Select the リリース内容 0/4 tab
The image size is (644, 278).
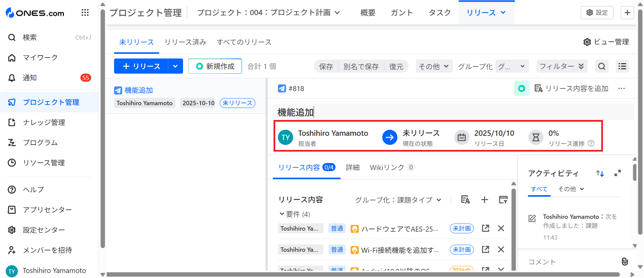pos(307,167)
